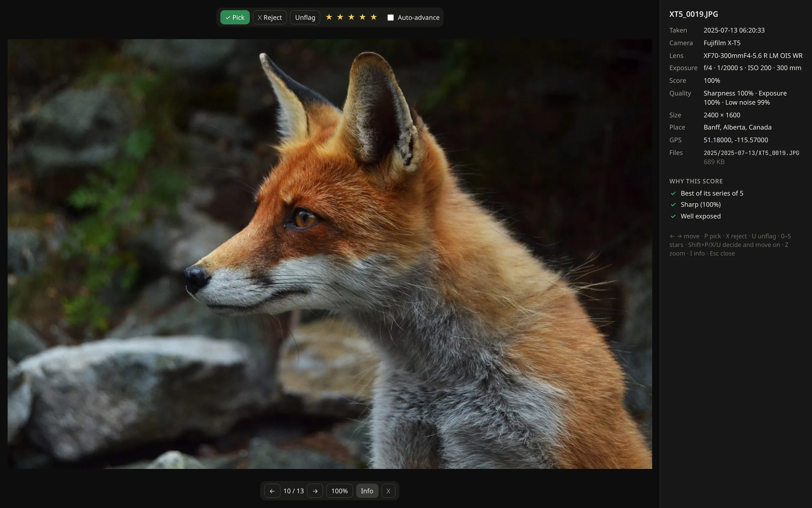Click the keyboard shortcuts hint text

pyautogui.click(x=730, y=245)
